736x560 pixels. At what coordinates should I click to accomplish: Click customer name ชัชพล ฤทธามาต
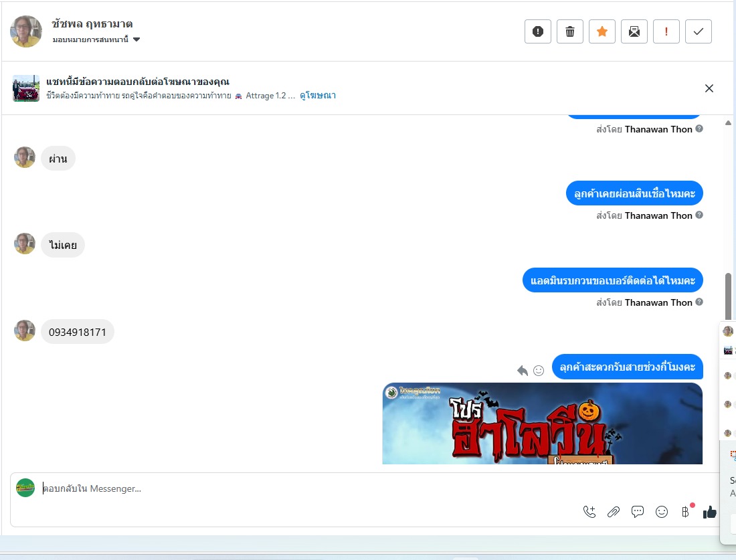click(92, 23)
